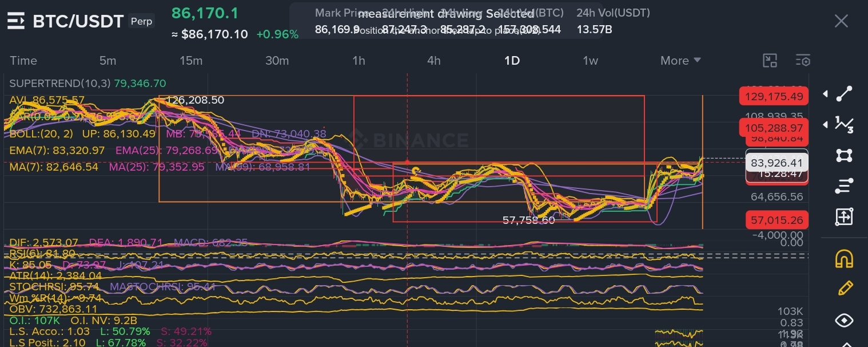This screenshot has height=347, width=868.
Task: Select the three-point wave drawing tool
Action: click(845, 124)
